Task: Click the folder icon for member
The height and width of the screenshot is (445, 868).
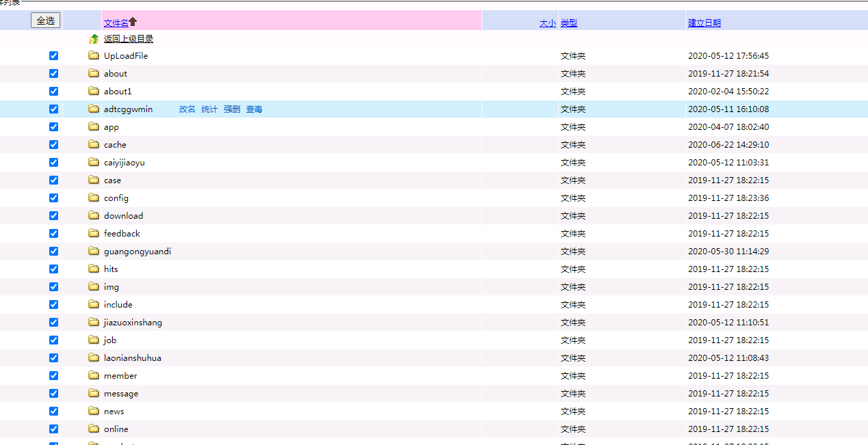Action: point(94,376)
